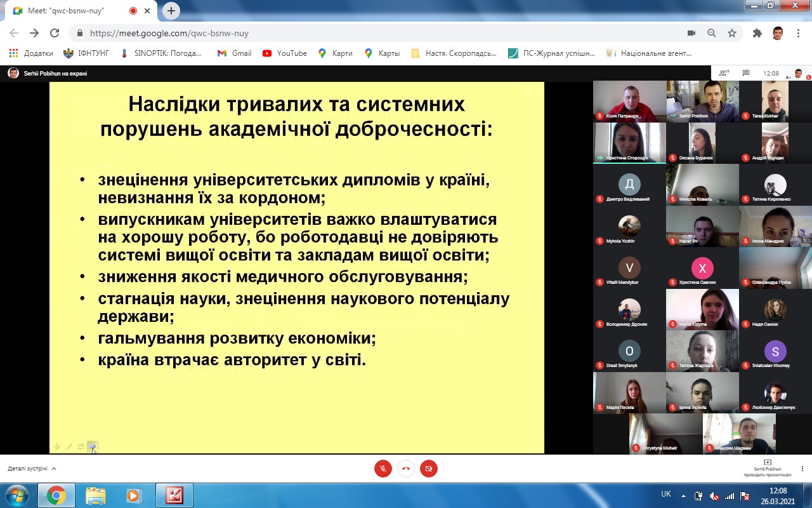Image resolution: width=812 pixels, height=508 pixels.
Task: Reload the Meet page
Action: click(x=55, y=33)
